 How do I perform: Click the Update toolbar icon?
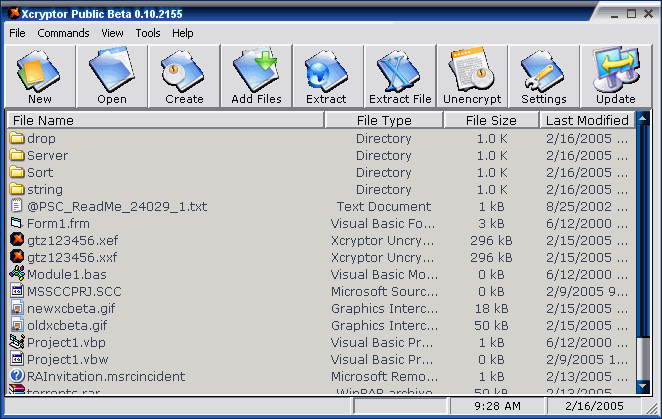coord(616,76)
